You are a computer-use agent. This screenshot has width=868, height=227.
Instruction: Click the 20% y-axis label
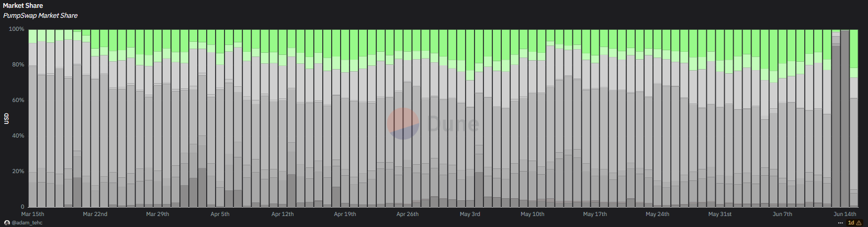18,172
